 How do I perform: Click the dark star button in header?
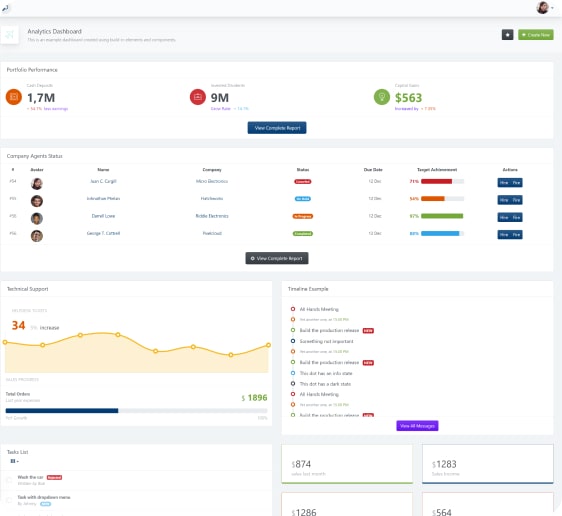(507, 35)
